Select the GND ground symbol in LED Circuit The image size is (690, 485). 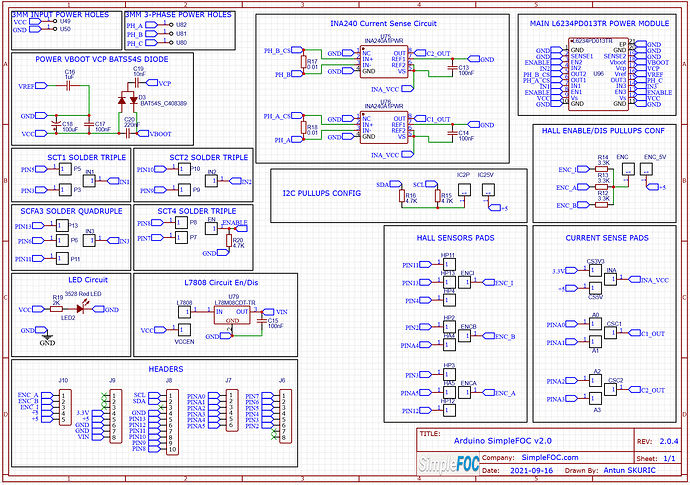tap(46, 338)
